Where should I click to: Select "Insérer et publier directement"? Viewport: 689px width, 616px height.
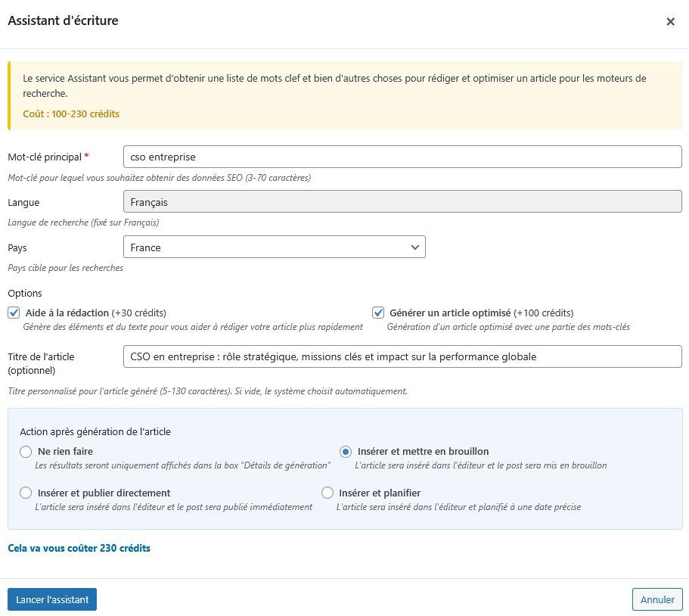(26, 493)
